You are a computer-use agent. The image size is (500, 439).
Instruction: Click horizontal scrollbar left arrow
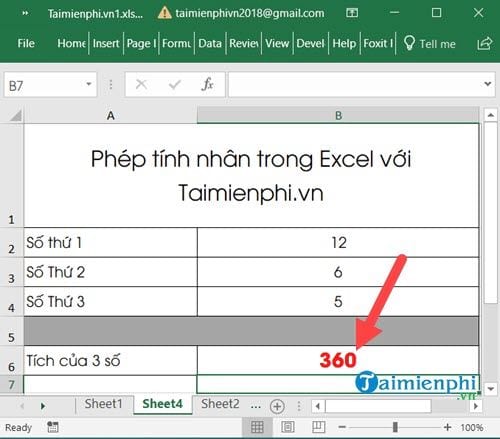tap(318, 406)
